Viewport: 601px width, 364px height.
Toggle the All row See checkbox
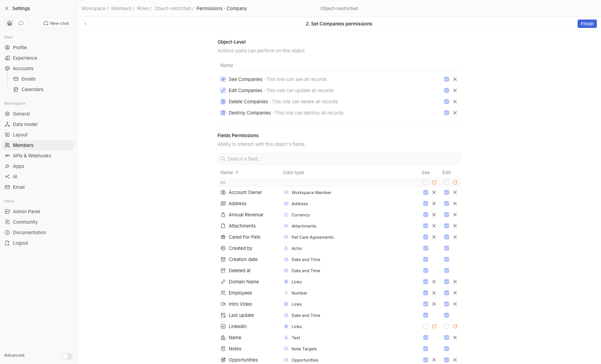point(426,183)
